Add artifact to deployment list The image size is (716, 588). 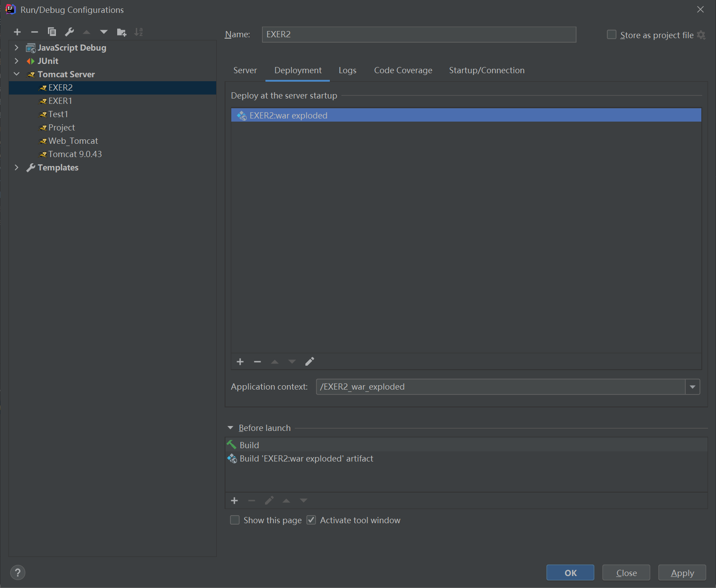(x=240, y=362)
